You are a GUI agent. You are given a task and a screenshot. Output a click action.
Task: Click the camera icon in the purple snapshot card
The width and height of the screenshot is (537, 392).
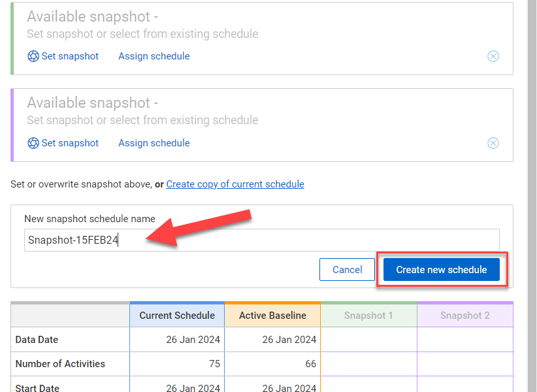33,143
